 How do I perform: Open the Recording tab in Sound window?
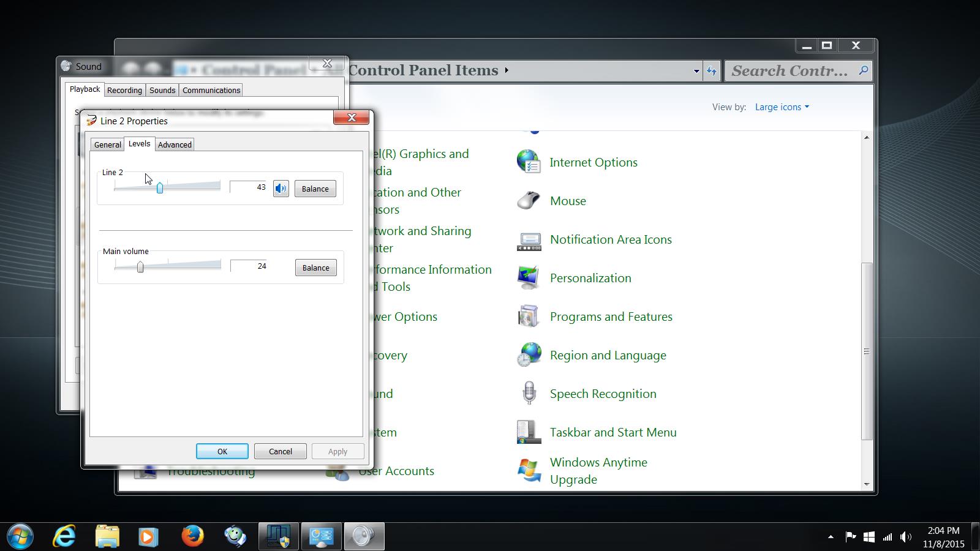point(124,90)
